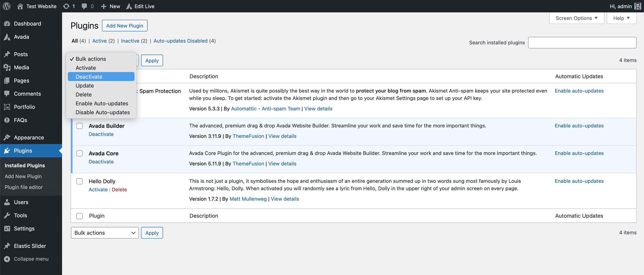The height and width of the screenshot is (275, 644).
Task: Click the Comments bubble icon in sidebar
Action: pos(7,94)
